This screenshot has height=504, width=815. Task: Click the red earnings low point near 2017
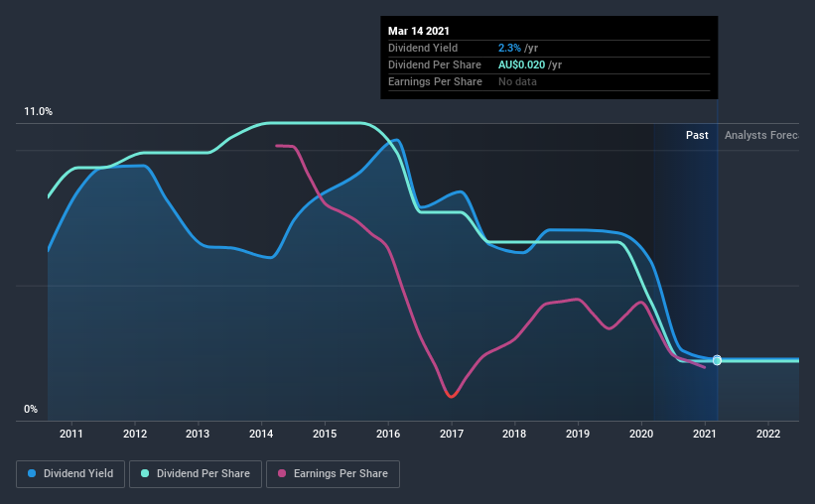pos(451,396)
